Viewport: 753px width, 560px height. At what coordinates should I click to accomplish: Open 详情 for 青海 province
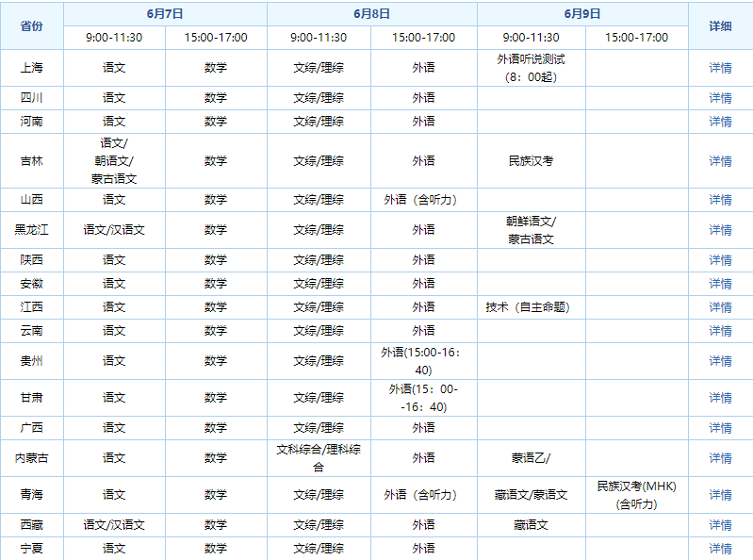tap(720, 495)
